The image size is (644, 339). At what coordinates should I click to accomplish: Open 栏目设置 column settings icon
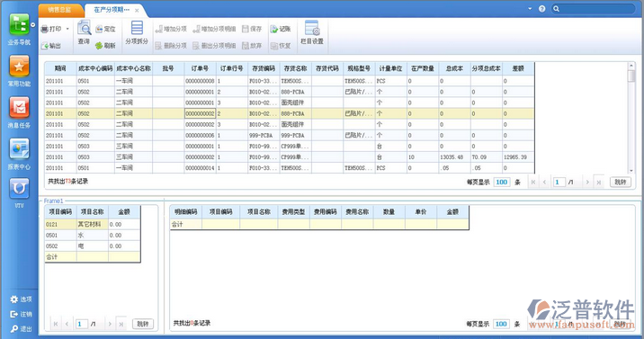tap(312, 28)
